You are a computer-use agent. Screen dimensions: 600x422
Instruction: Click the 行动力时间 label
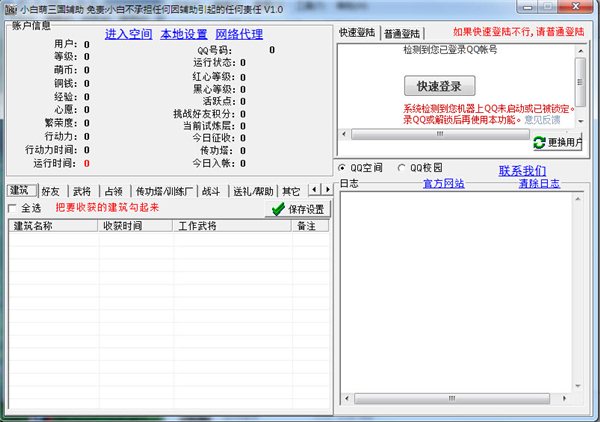click(x=51, y=150)
